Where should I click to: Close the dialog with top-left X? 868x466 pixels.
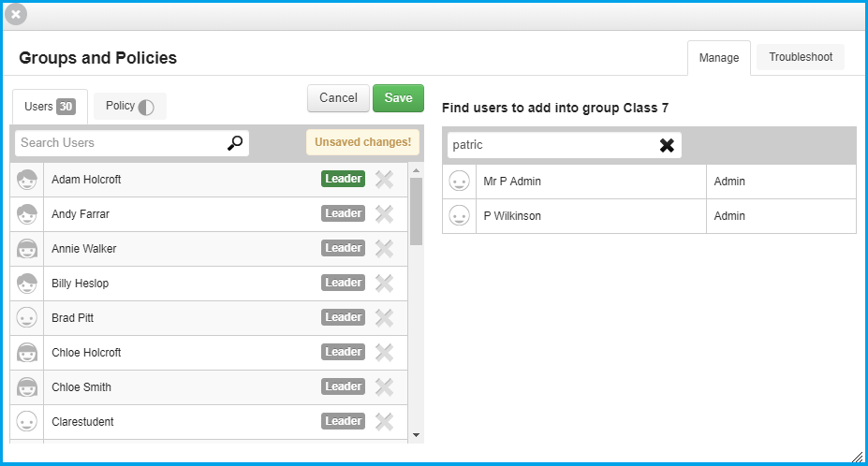coord(16,14)
